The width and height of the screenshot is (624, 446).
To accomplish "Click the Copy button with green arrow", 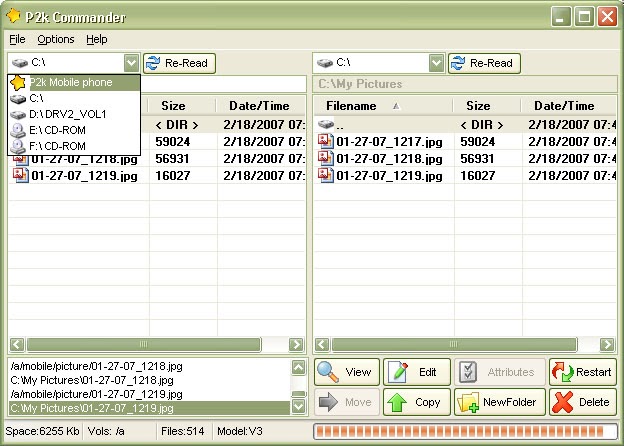I will [417, 402].
